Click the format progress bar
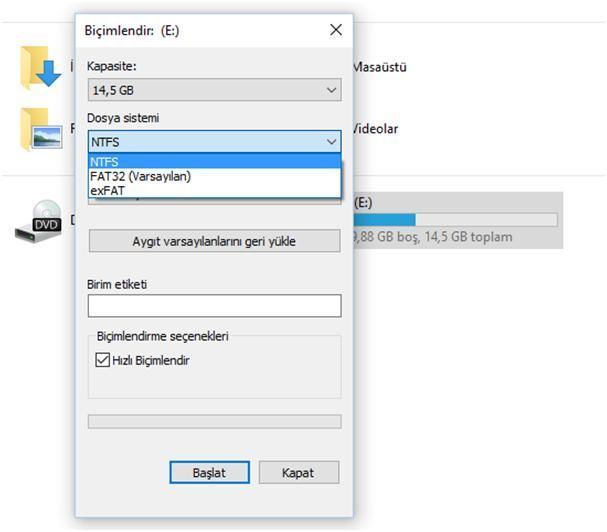 [214, 422]
